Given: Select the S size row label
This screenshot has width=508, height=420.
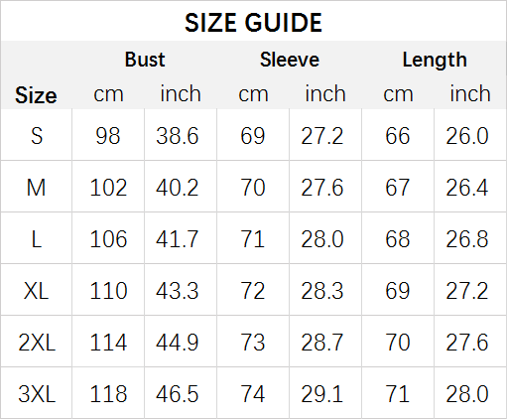Looking at the screenshot, I should [37, 136].
